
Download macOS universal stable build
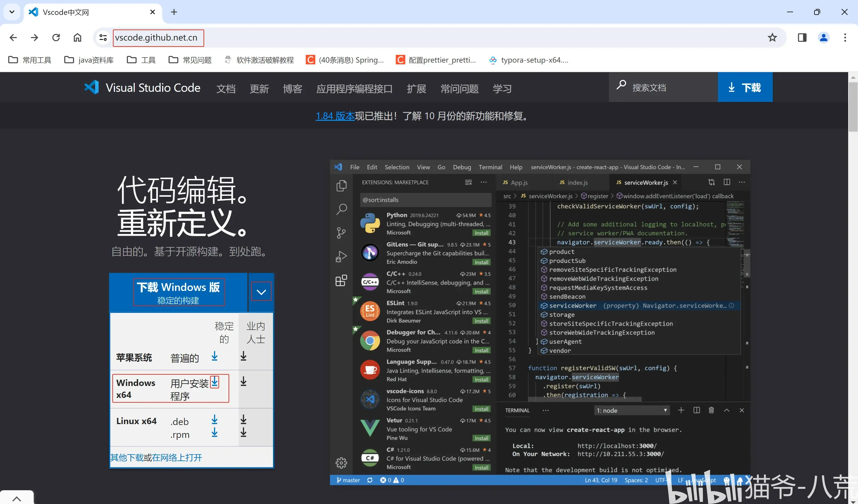click(215, 356)
